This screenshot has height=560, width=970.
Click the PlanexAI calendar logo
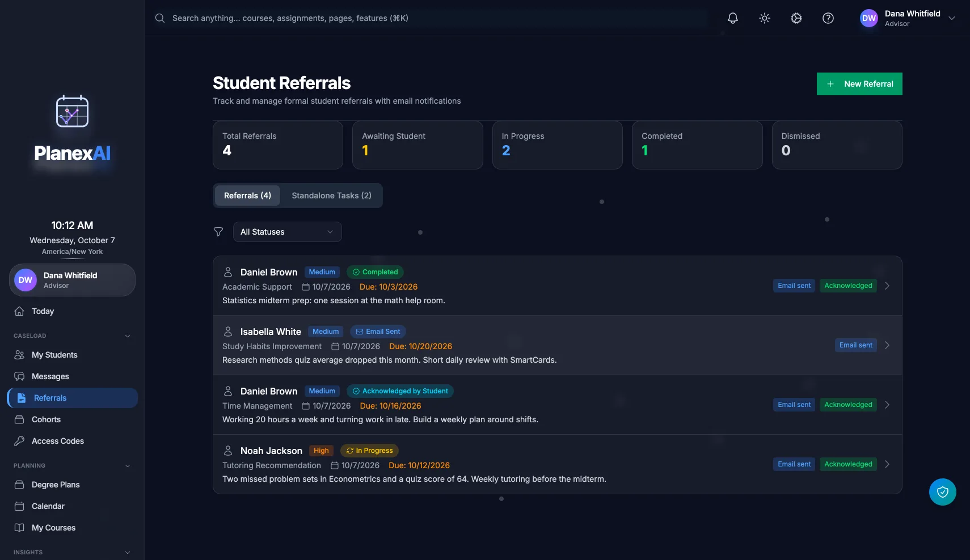pos(72,111)
